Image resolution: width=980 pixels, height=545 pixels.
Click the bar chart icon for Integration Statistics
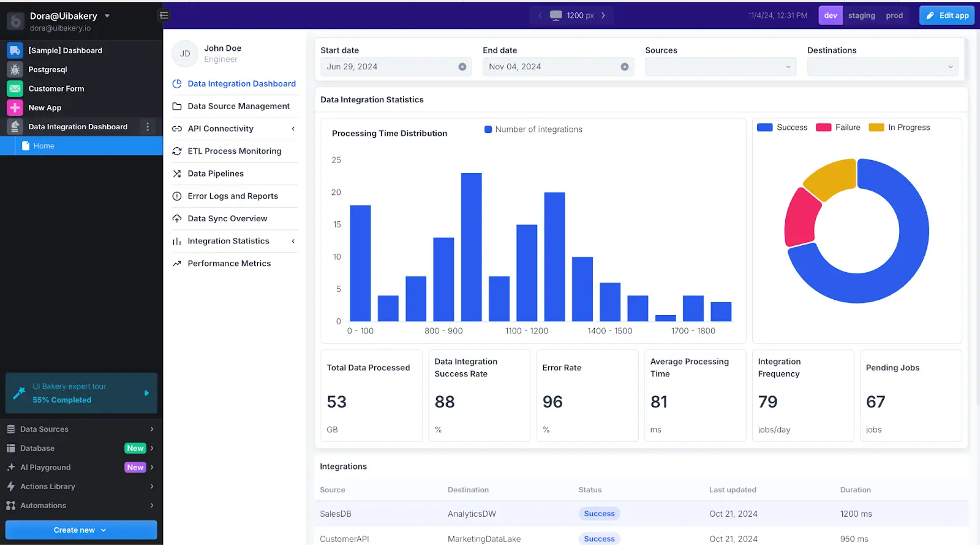(177, 241)
